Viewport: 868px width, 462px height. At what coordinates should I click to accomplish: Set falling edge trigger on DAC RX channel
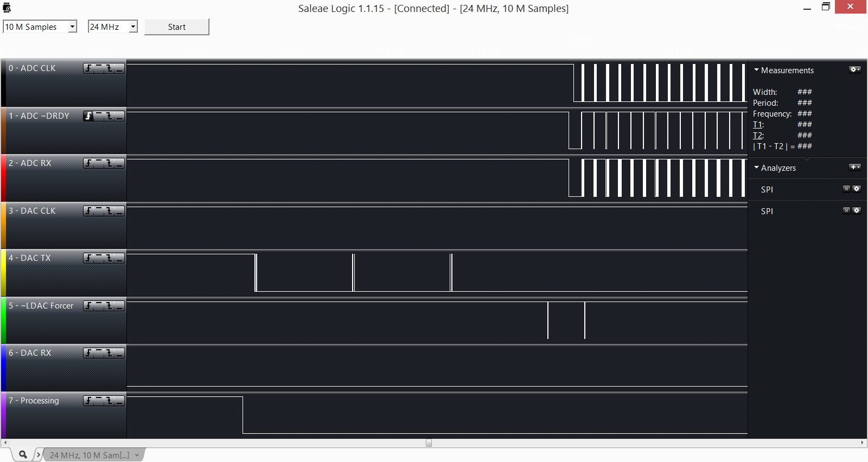pyautogui.click(x=109, y=353)
